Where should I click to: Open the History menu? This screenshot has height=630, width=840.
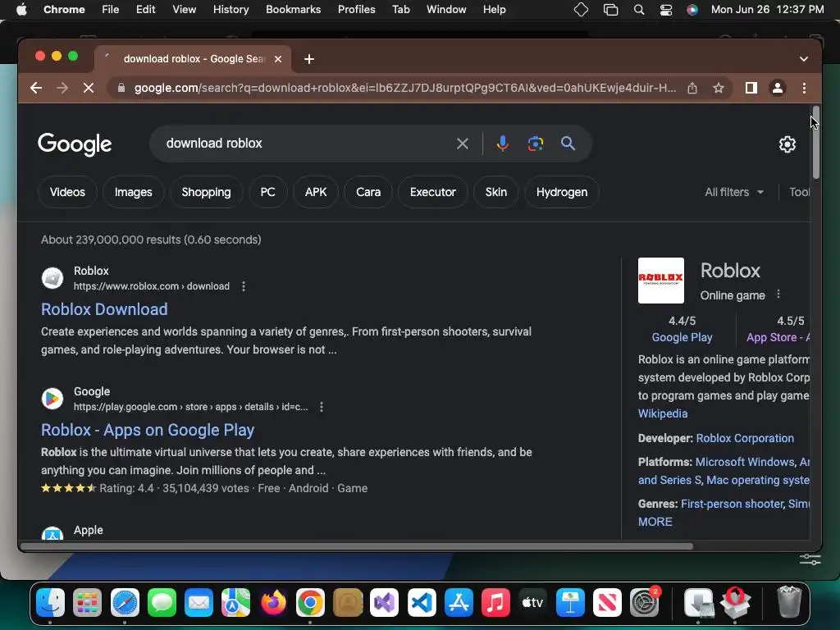[x=231, y=10]
